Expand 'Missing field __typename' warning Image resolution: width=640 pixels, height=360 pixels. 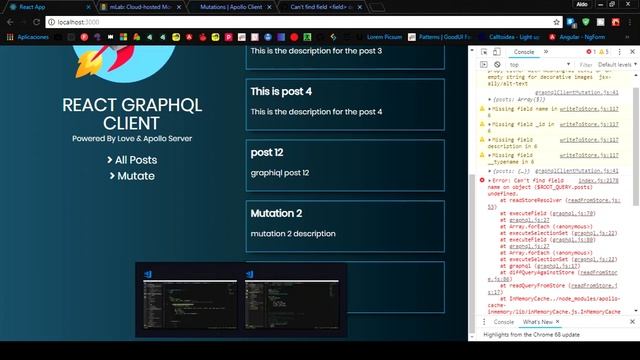[490, 156]
